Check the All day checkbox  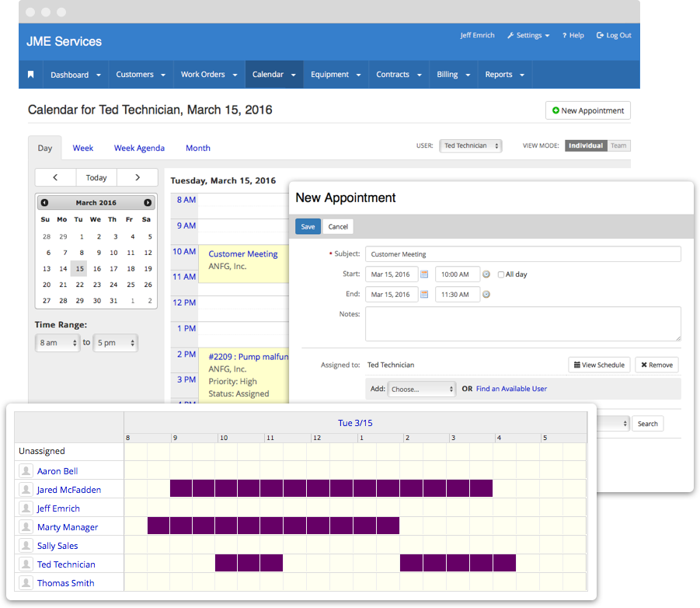click(501, 274)
